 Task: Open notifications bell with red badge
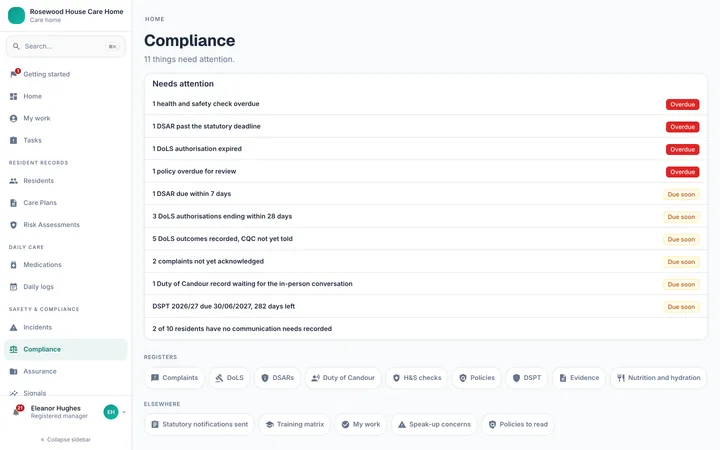click(17, 411)
